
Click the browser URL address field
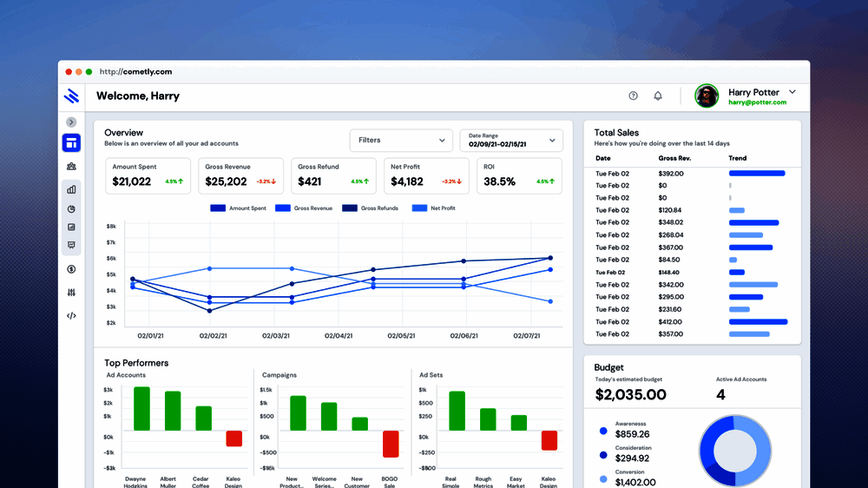[x=135, y=71]
